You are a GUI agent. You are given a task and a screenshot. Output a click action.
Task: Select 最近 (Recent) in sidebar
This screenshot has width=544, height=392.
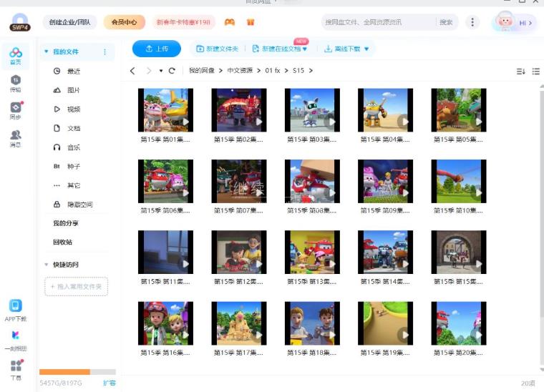(74, 71)
